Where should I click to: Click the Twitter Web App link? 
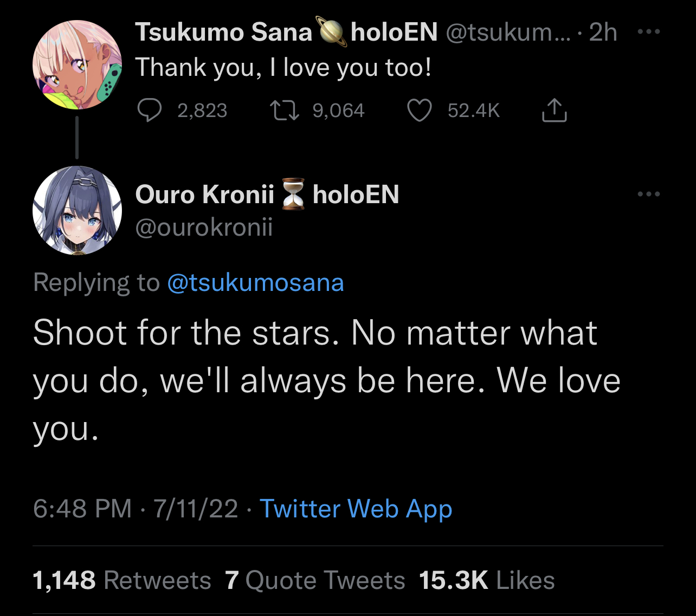[x=356, y=509]
